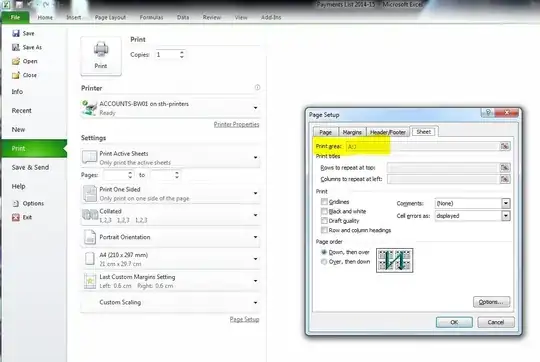The image size is (540, 362).
Task: Open the Comments dropdown in Page Setup
Action: point(506,203)
